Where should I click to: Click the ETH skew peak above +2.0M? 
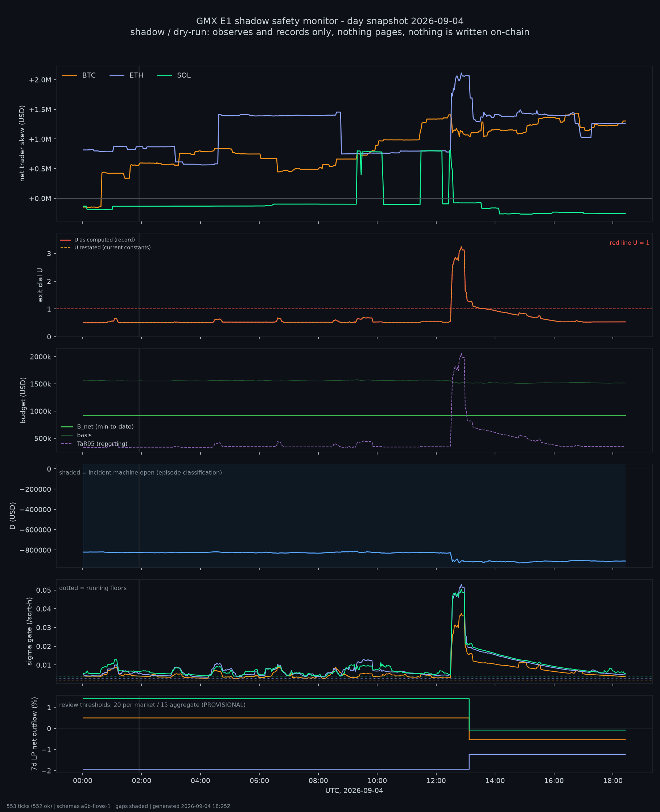(461, 73)
